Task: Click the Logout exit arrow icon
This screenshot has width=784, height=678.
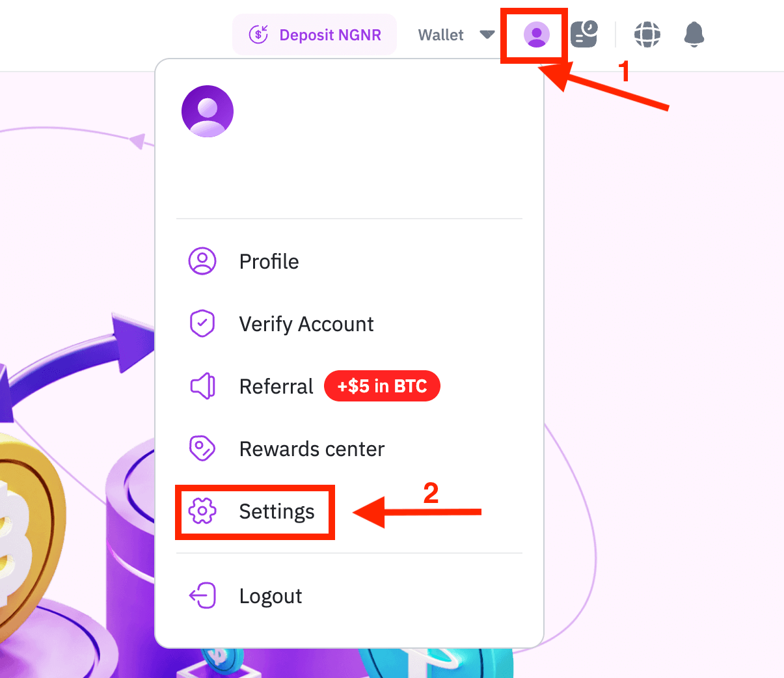Action: [x=202, y=595]
